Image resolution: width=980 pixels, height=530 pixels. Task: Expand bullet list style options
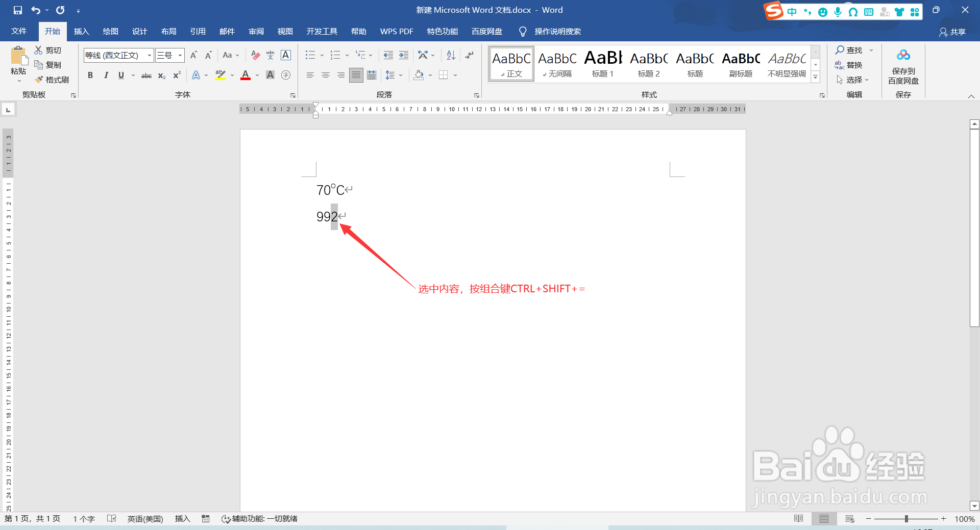click(x=322, y=55)
